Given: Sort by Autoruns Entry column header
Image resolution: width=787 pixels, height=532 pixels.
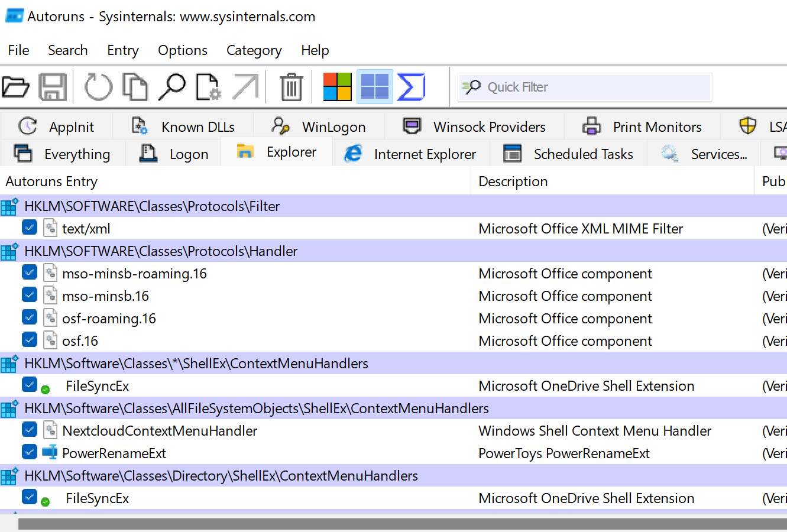Looking at the screenshot, I should tap(236, 181).
